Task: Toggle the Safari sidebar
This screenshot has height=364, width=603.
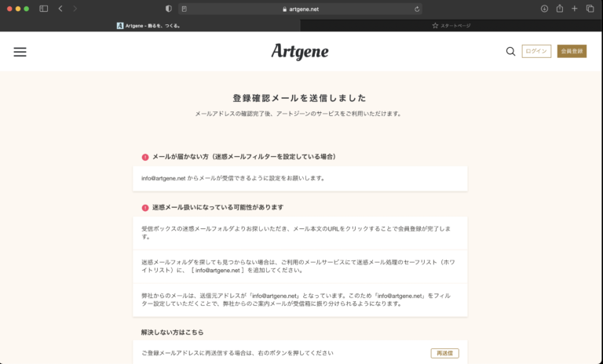Action: (43, 9)
